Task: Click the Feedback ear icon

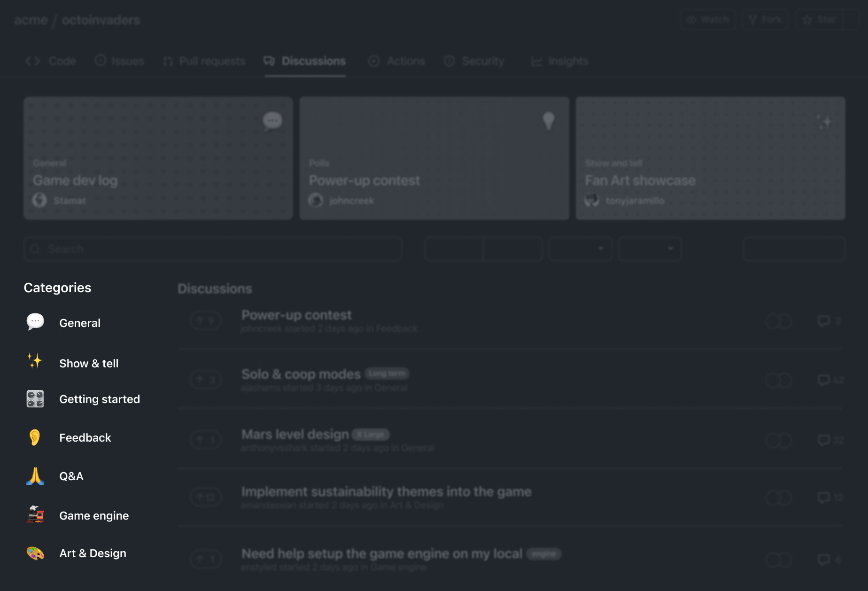Action: pos(35,437)
